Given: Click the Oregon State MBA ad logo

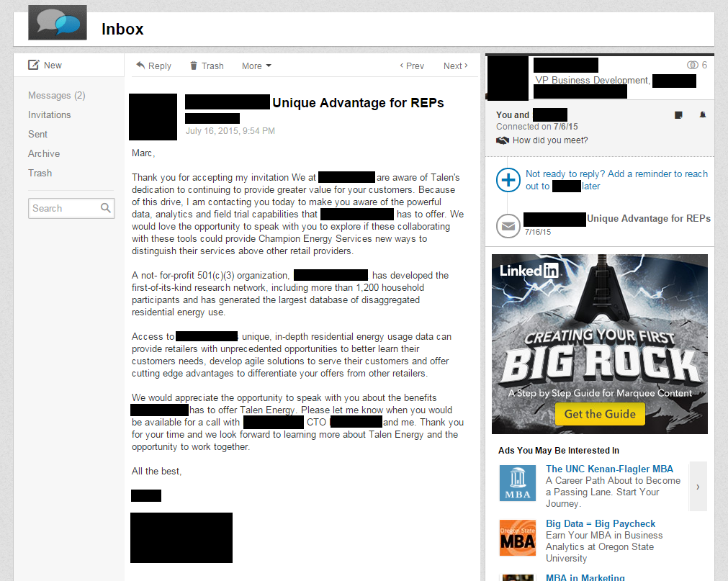Looking at the screenshot, I should point(518,538).
